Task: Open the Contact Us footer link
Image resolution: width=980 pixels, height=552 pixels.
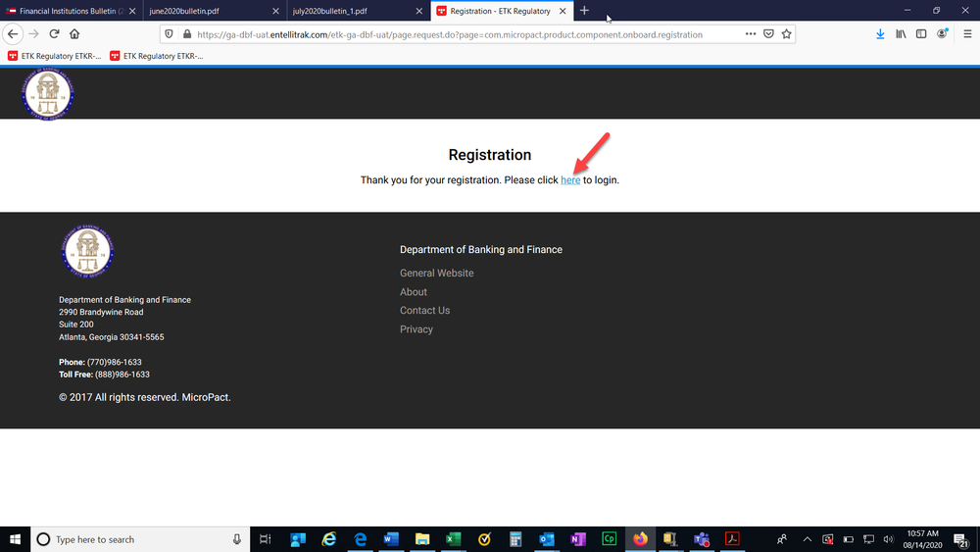Action: coord(424,311)
